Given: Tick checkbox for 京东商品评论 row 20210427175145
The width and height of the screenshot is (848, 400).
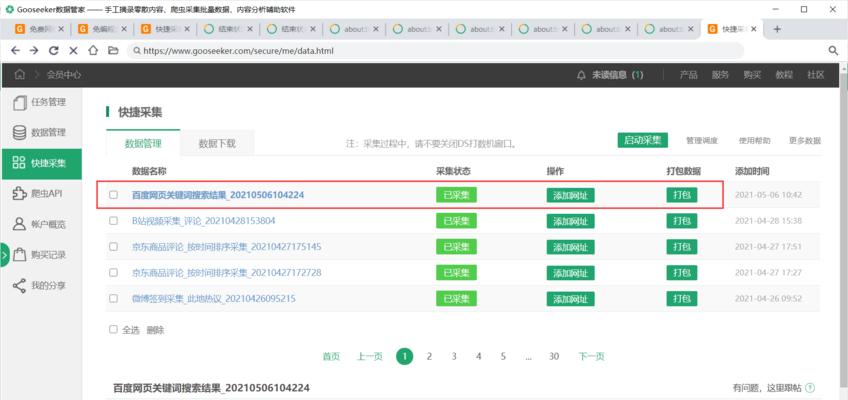Looking at the screenshot, I should [x=113, y=246].
